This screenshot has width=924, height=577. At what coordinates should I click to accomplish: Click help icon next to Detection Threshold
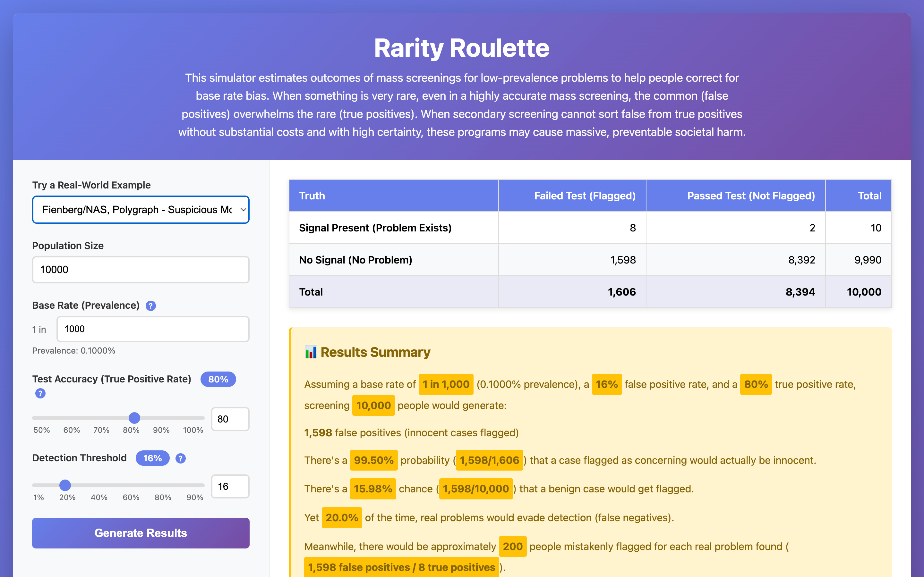click(181, 458)
